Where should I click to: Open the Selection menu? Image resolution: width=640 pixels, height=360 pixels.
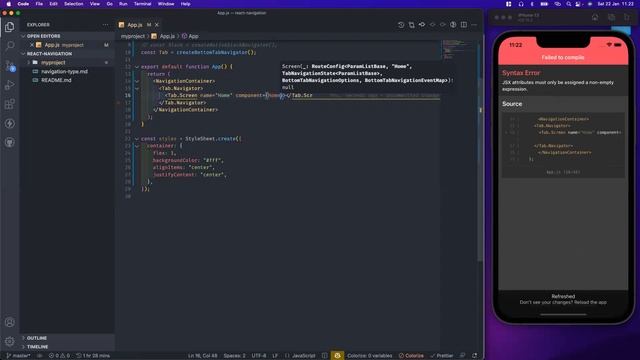(73, 4)
